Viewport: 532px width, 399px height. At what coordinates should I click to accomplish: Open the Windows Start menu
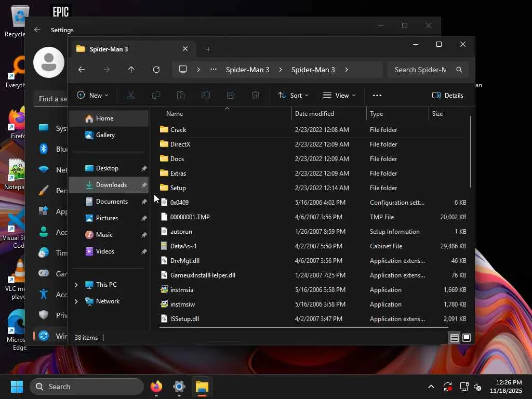click(17, 387)
